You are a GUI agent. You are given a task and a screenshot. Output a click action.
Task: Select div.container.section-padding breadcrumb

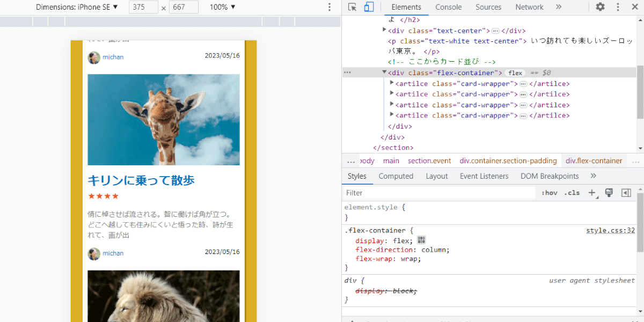pos(508,160)
